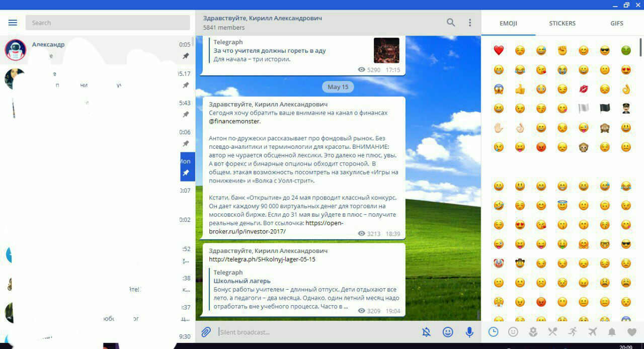Jump to symbols emoji category heart icon

(632, 332)
